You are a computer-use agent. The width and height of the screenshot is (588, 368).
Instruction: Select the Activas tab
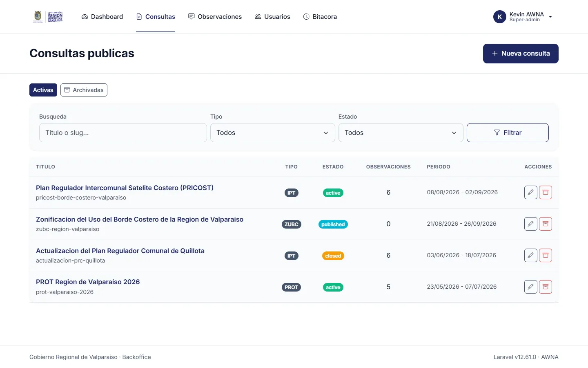click(x=43, y=90)
